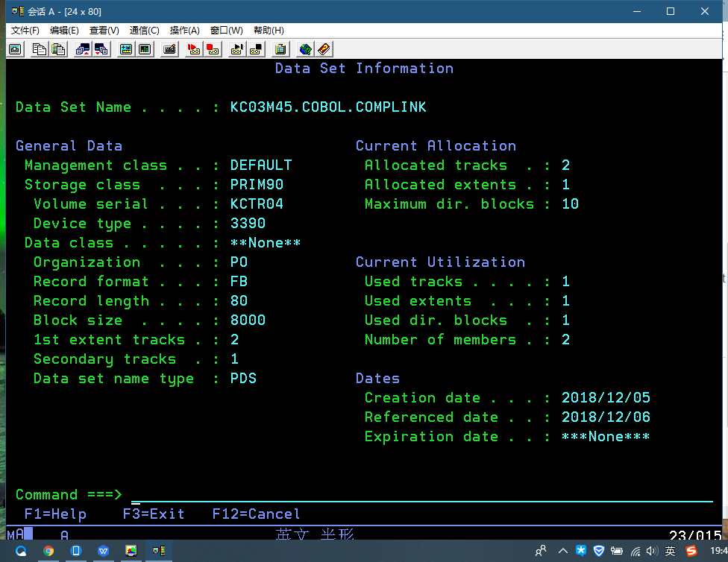Click the Record format value FB
The image size is (728, 562).
coord(239,282)
